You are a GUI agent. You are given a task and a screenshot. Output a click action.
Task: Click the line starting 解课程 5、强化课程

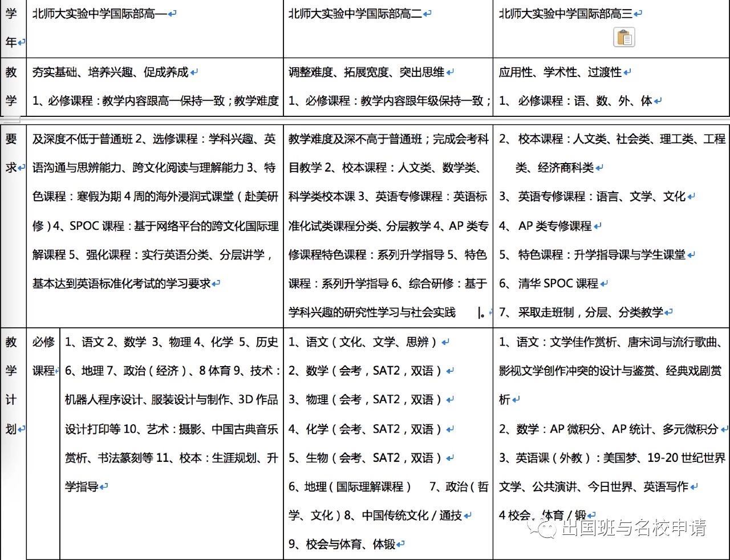153,254
